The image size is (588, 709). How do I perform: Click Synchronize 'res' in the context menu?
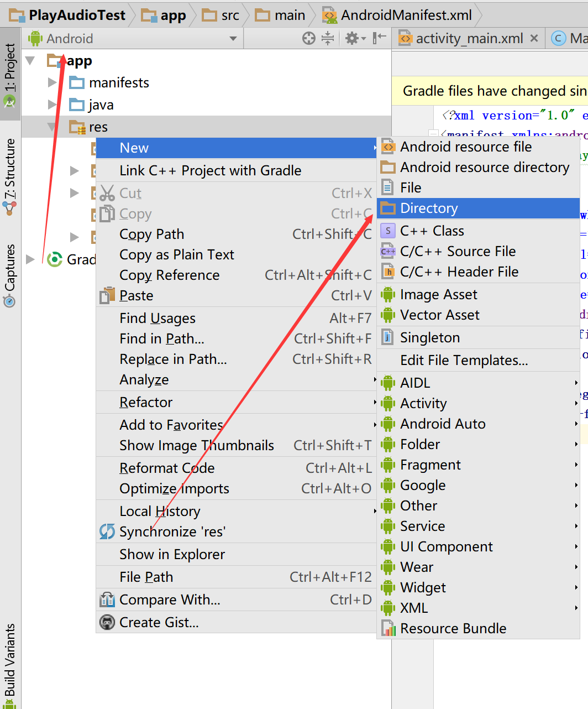[x=173, y=531]
